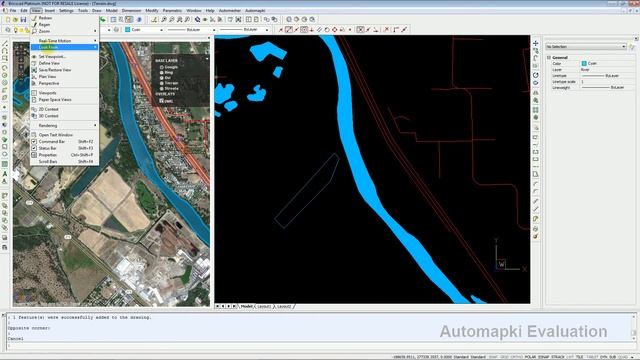Select the Polyline tool in draw toolbar
The image size is (640, 360).
tap(4, 51)
